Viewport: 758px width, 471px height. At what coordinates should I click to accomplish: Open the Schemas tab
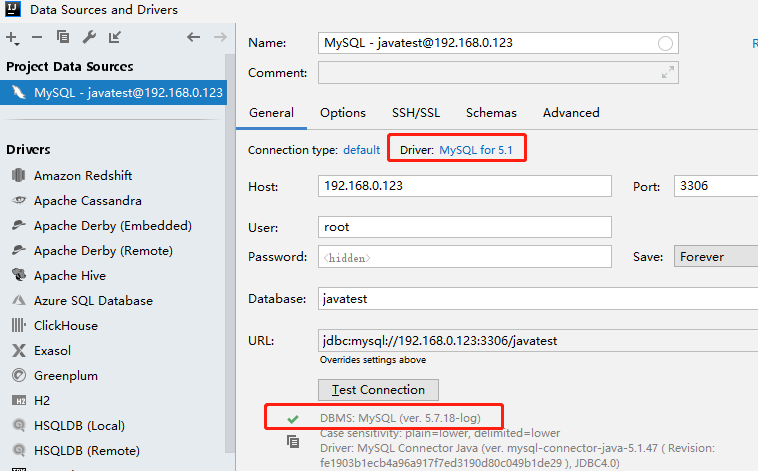[491, 113]
